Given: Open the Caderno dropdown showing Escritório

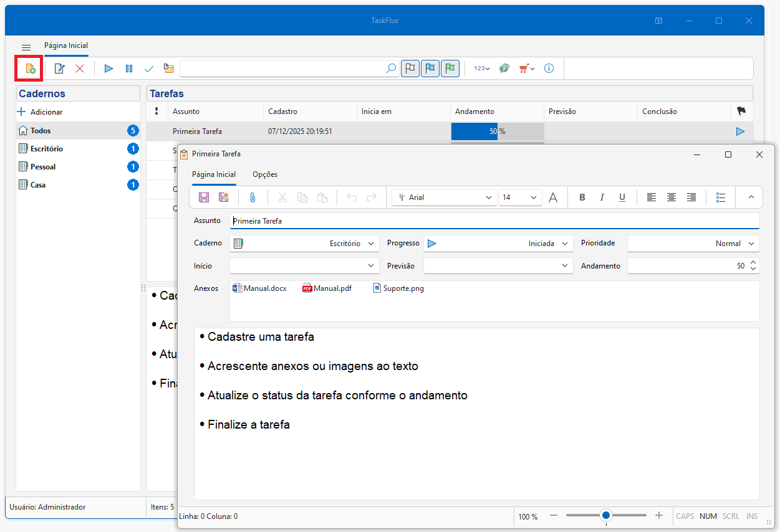Looking at the screenshot, I should (304, 244).
